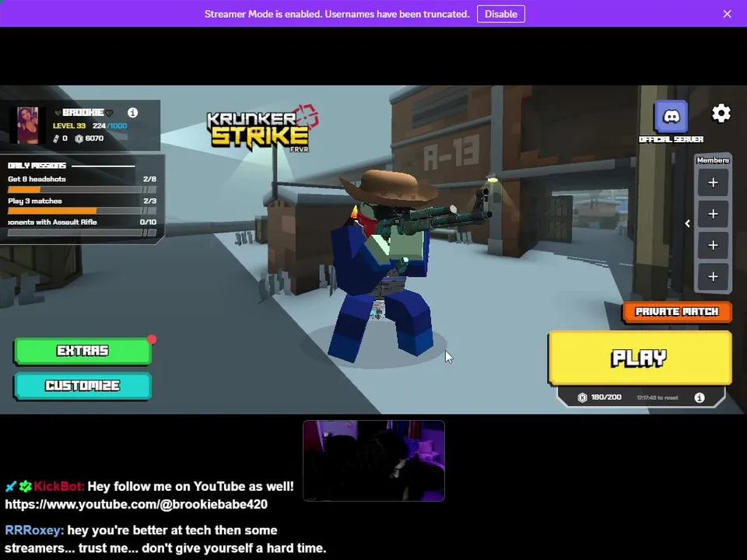Click the Assault Rifle mission progress bar
Image resolution: width=747 pixels, height=560 pixels.
point(82,233)
